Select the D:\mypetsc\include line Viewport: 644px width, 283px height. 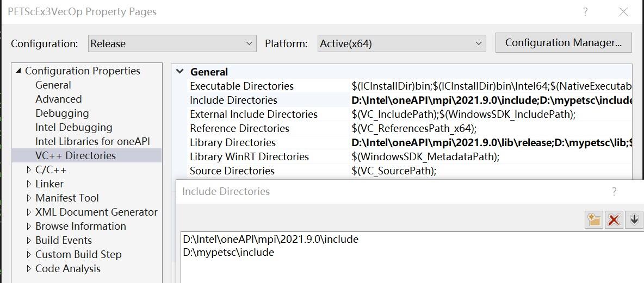(228, 253)
